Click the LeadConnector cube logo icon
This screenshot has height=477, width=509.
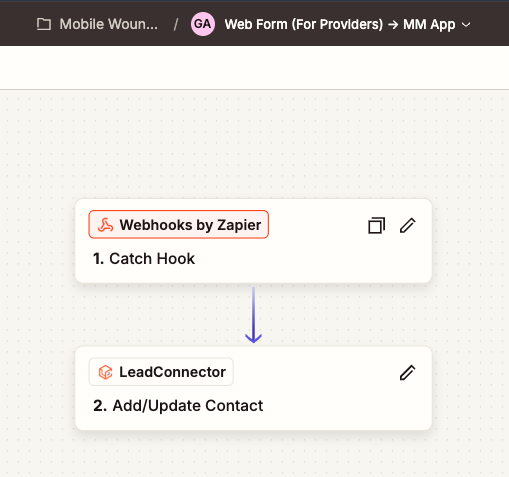pos(105,372)
